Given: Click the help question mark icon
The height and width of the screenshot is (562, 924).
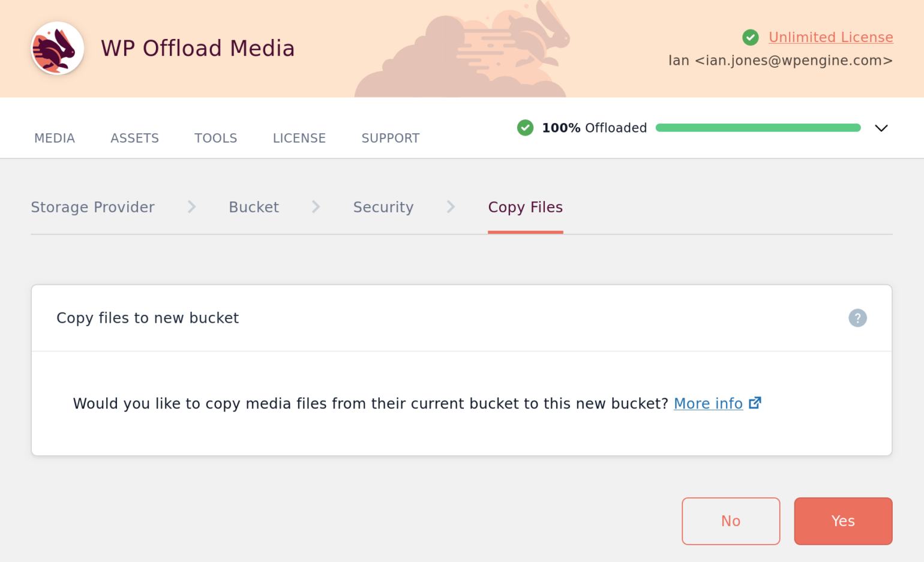Looking at the screenshot, I should click(x=857, y=318).
